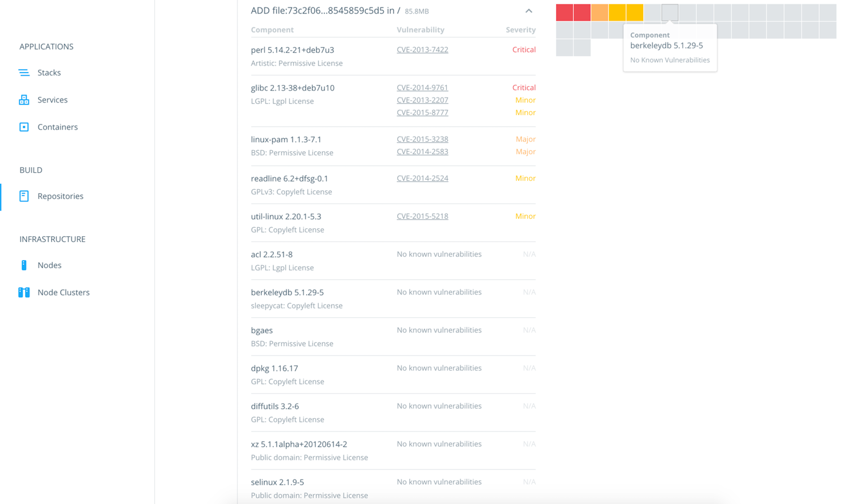Click the Stacks icon in sidebar
The width and height of the screenshot is (867, 504).
(24, 73)
